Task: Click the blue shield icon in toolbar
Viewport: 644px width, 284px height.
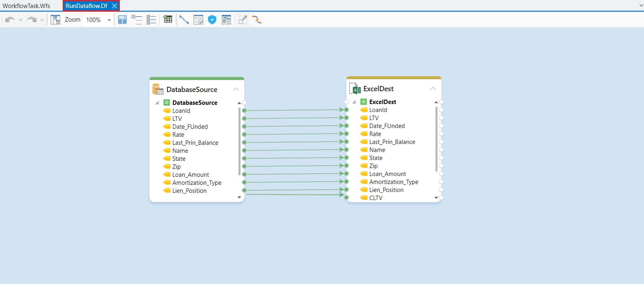Action: 212,20
